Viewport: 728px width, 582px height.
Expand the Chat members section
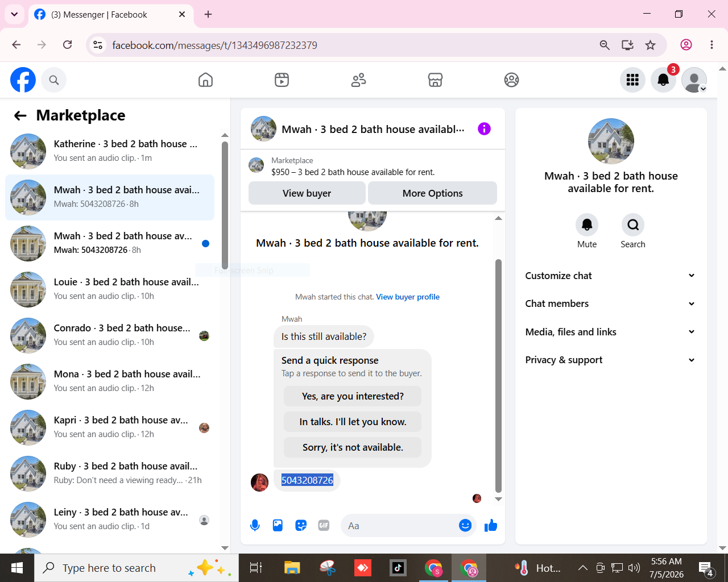pos(610,304)
